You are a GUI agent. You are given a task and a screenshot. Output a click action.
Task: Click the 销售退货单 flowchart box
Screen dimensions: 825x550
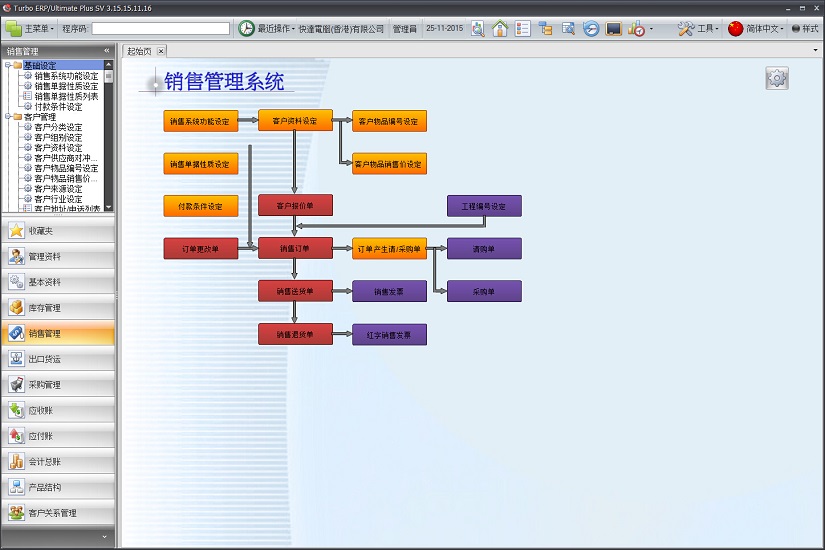click(x=295, y=334)
